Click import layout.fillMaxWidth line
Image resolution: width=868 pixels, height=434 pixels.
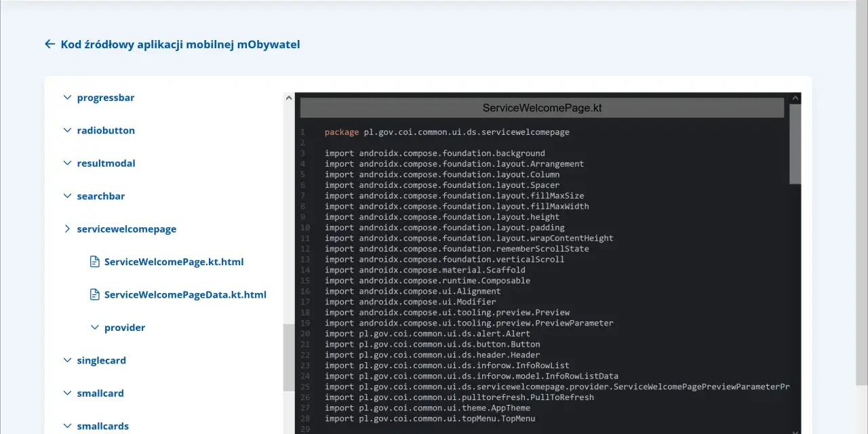[x=457, y=206]
